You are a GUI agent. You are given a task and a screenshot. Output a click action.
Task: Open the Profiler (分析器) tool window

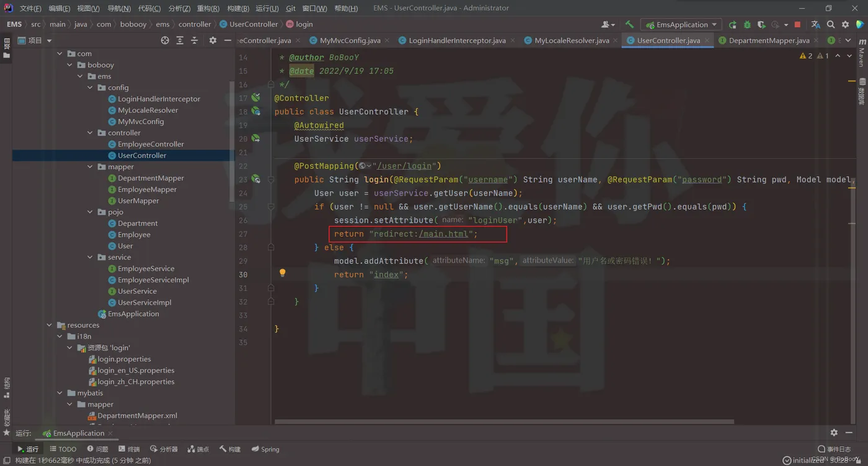pos(164,449)
